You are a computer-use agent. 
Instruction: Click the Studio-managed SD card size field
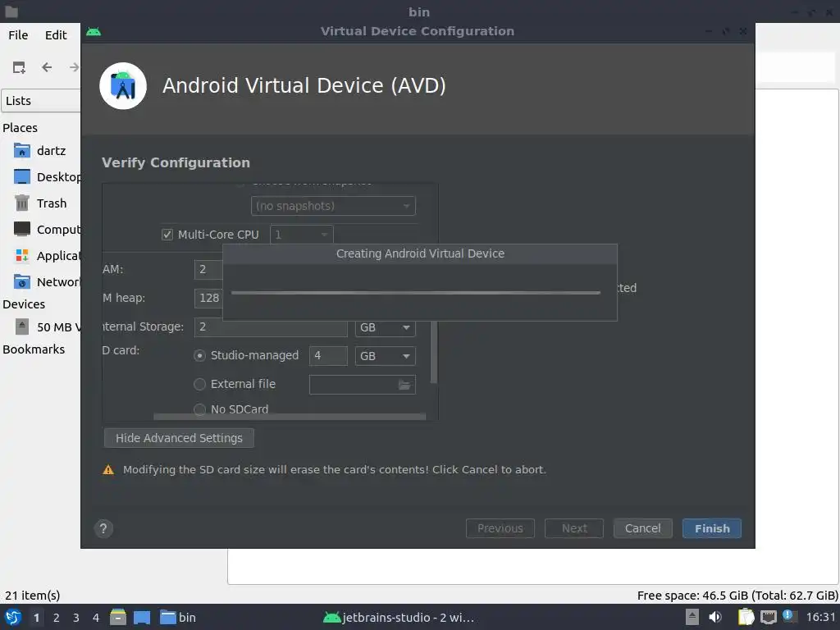(328, 356)
